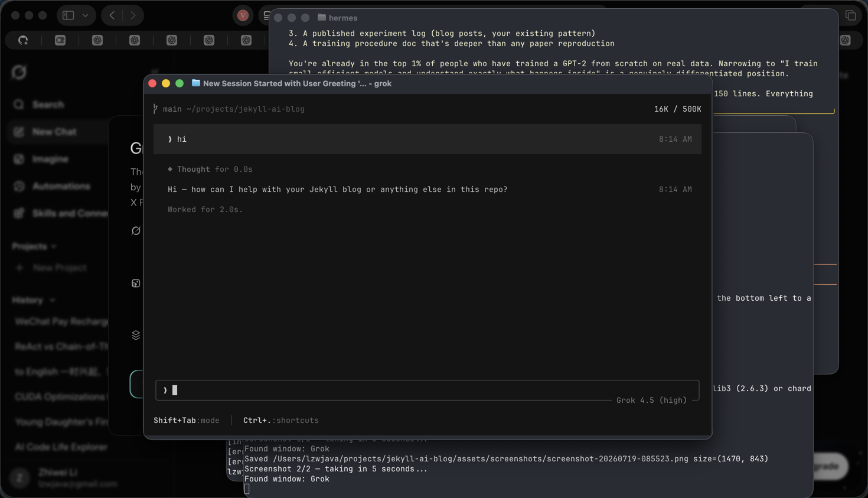Click the hermes window title text
This screenshot has width=868, height=498.
click(343, 18)
